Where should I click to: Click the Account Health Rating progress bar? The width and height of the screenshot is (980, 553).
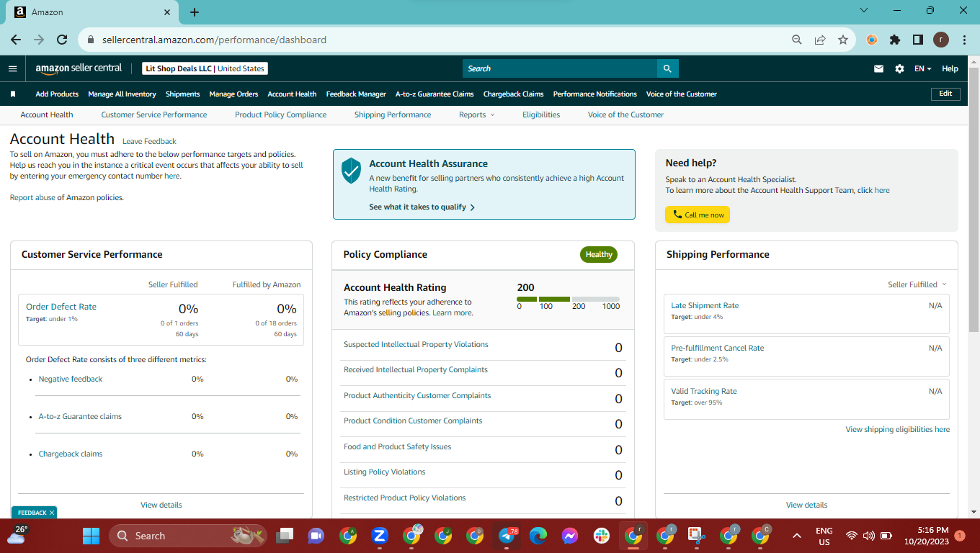(x=568, y=299)
